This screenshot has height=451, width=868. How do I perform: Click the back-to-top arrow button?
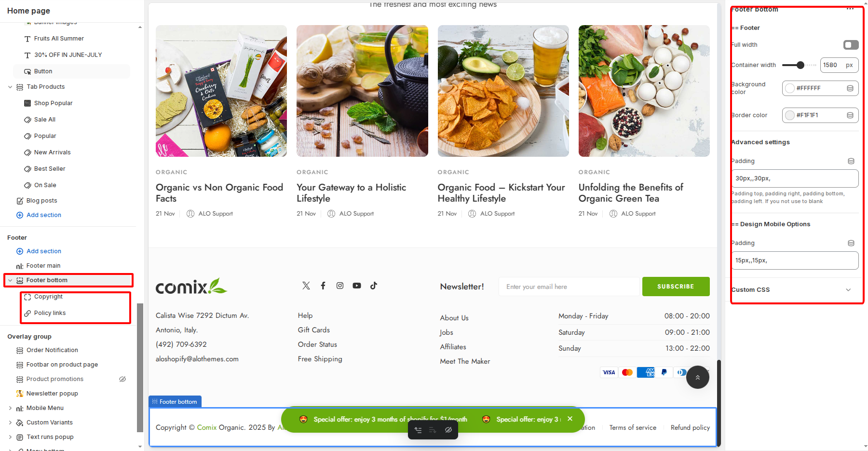pyautogui.click(x=697, y=377)
